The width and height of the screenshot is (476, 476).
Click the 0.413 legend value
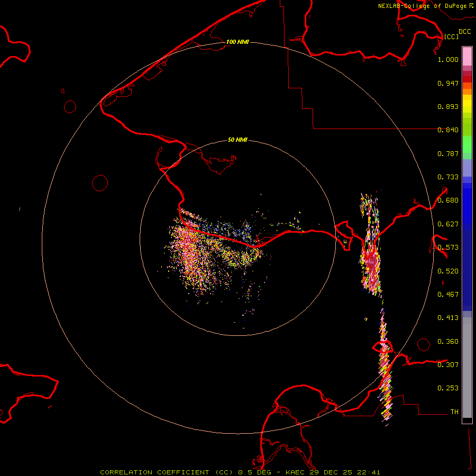pyautogui.click(x=448, y=318)
